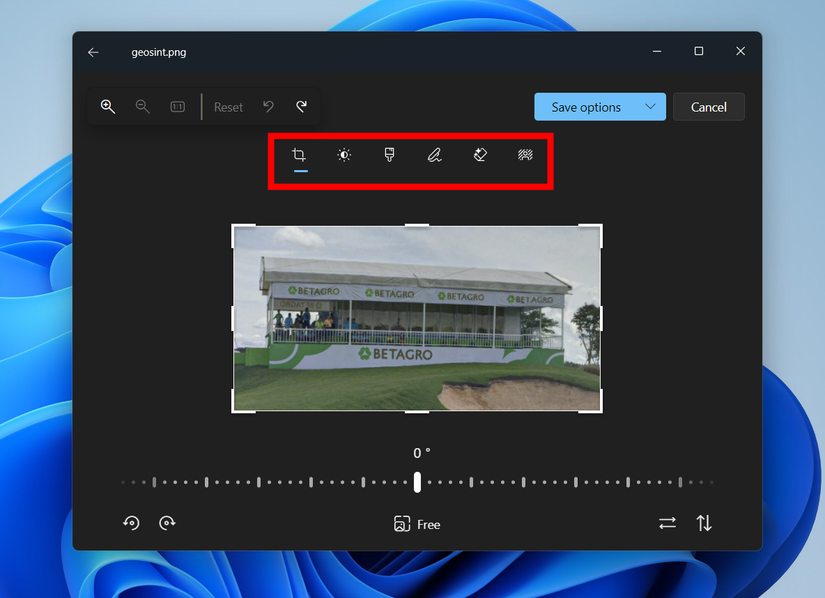Switch to the Filter tab
The image size is (825, 598).
(x=389, y=155)
